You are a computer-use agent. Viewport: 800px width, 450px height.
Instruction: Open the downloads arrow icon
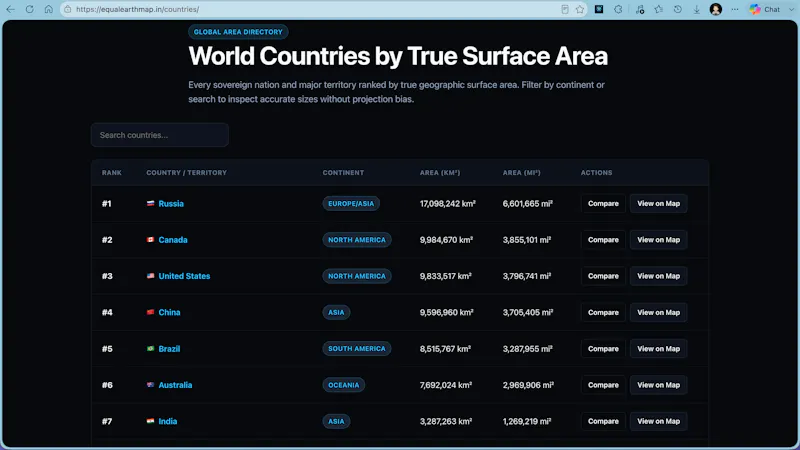point(696,9)
